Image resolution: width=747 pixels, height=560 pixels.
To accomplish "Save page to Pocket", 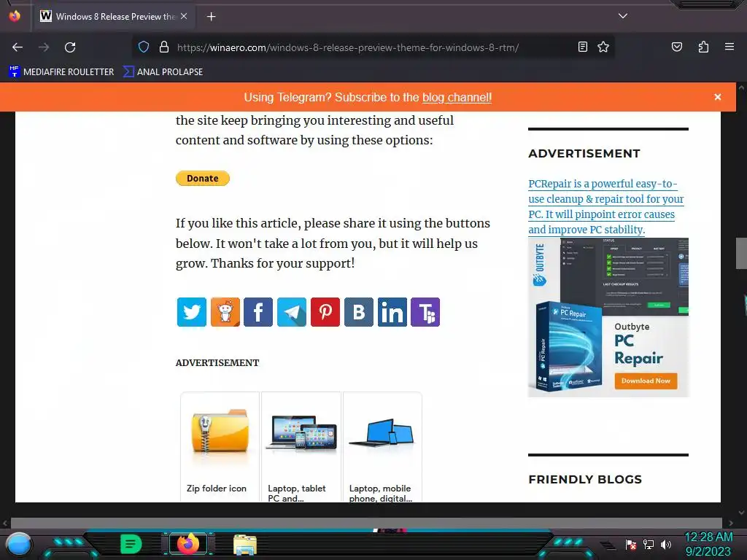I will click(x=676, y=47).
